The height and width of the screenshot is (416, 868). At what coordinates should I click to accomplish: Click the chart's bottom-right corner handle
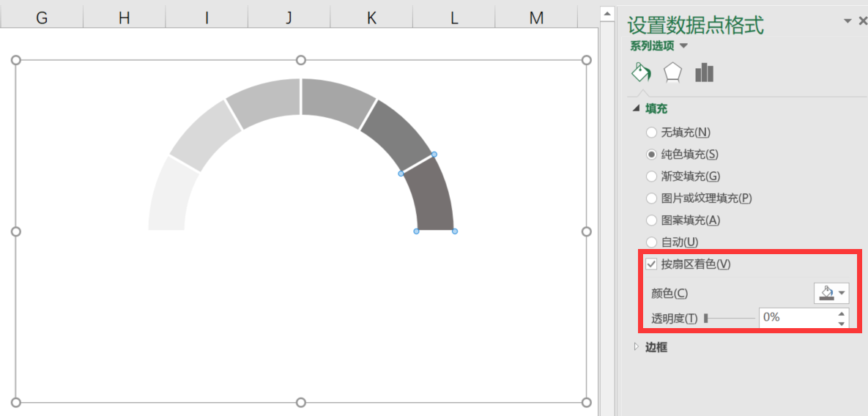pyautogui.click(x=587, y=402)
